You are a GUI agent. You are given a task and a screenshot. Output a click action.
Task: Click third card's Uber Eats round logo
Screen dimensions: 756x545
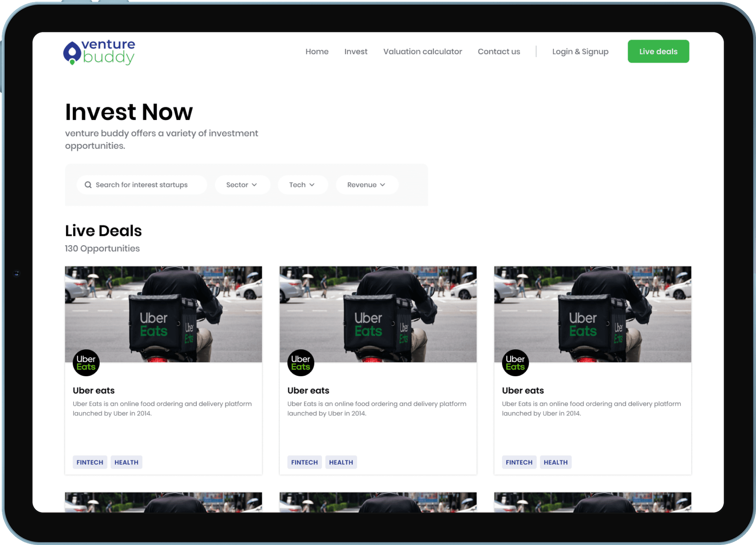pyautogui.click(x=515, y=363)
